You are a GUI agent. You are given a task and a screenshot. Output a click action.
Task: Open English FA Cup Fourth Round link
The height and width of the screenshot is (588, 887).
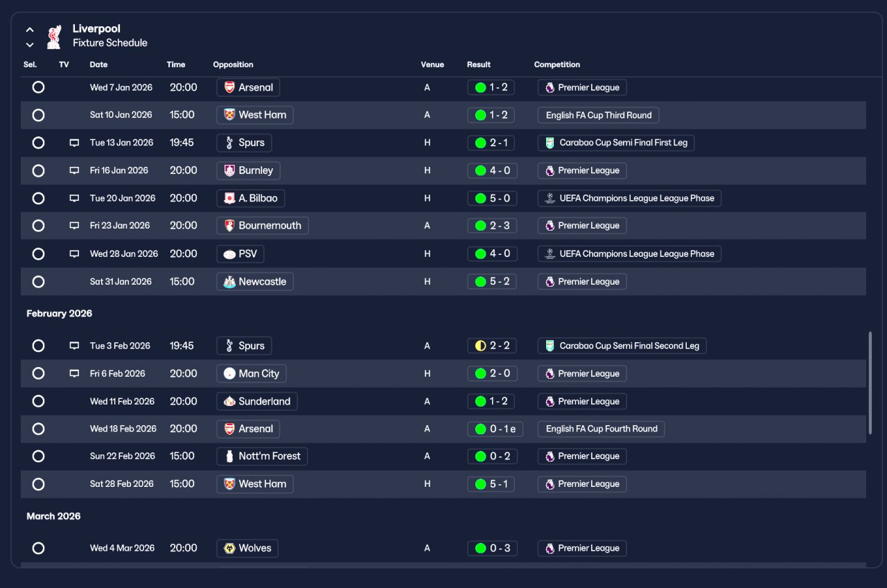click(x=601, y=429)
